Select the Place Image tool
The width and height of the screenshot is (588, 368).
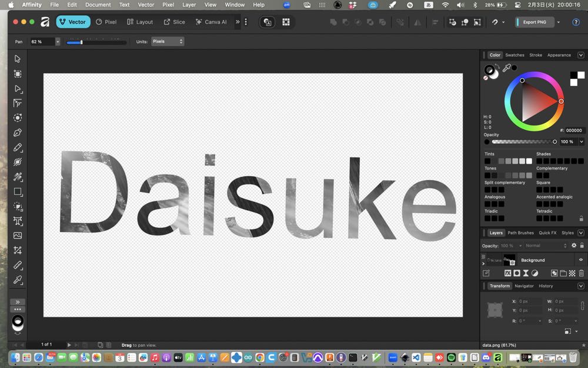click(x=18, y=236)
